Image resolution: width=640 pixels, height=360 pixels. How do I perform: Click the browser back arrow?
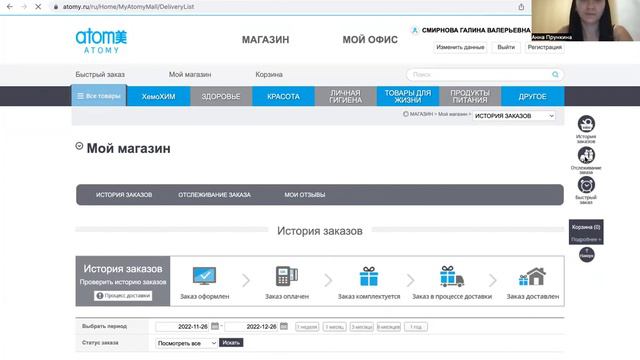[10, 7]
